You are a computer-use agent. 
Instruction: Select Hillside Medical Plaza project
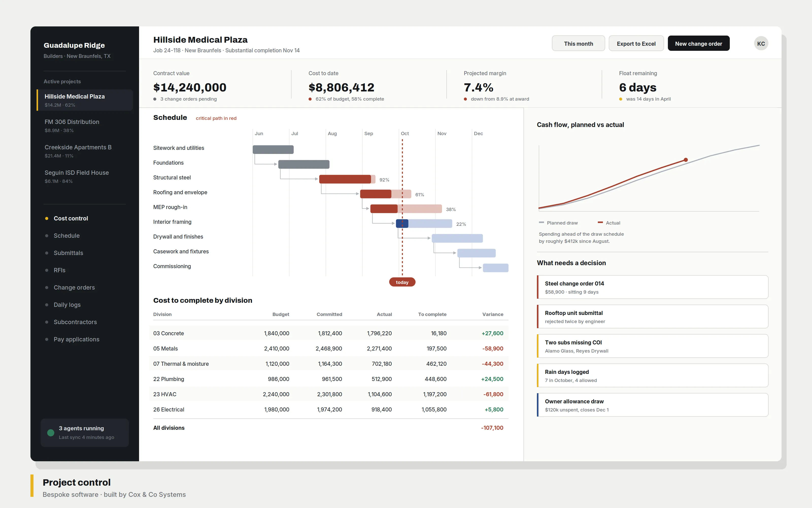(x=84, y=100)
